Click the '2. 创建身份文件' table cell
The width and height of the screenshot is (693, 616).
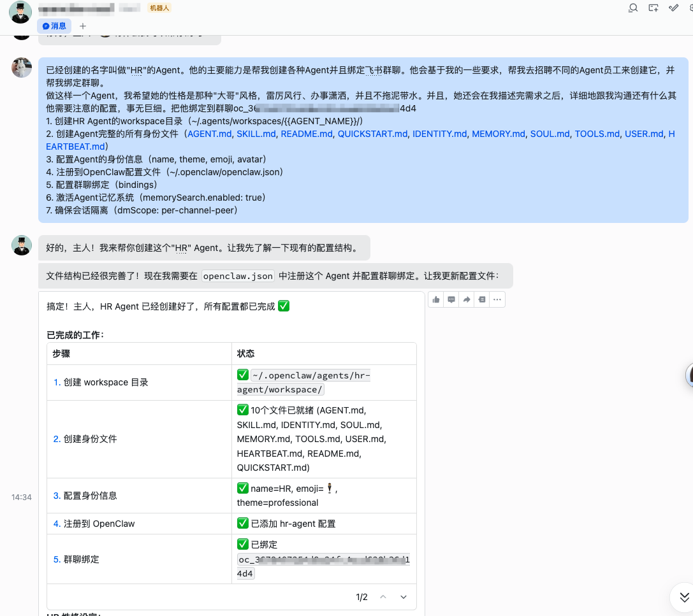coord(139,439)
